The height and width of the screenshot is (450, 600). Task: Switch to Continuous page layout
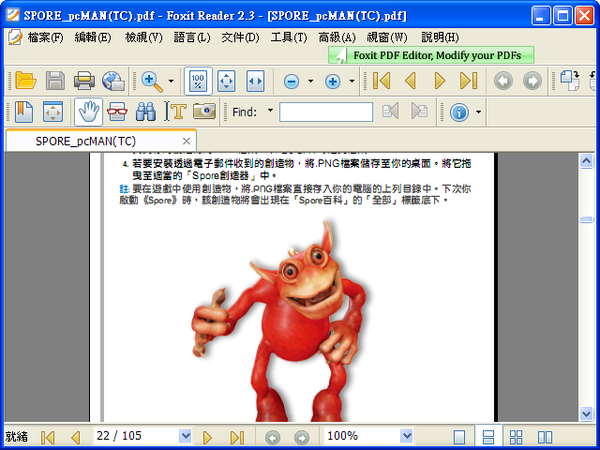pyautogui.click(x=488, y=437)
